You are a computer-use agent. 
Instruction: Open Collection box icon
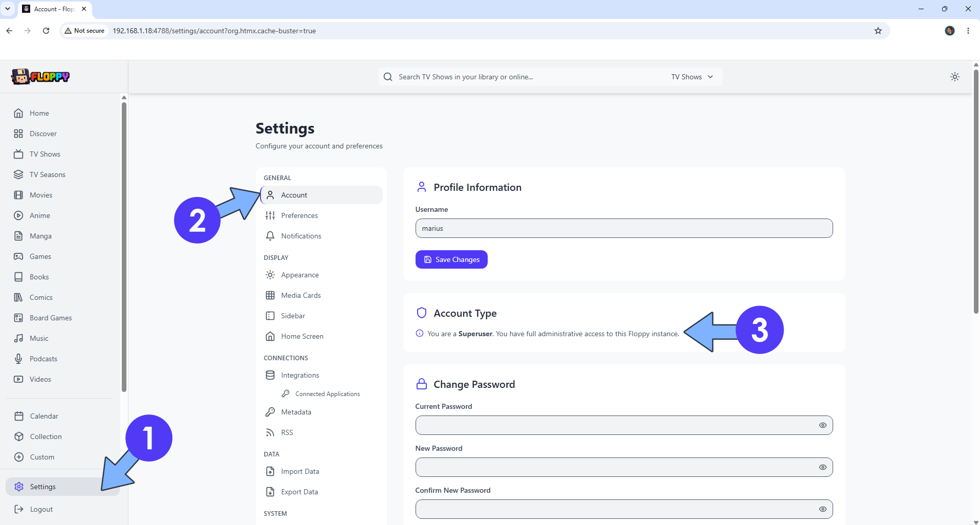[19, 436]
